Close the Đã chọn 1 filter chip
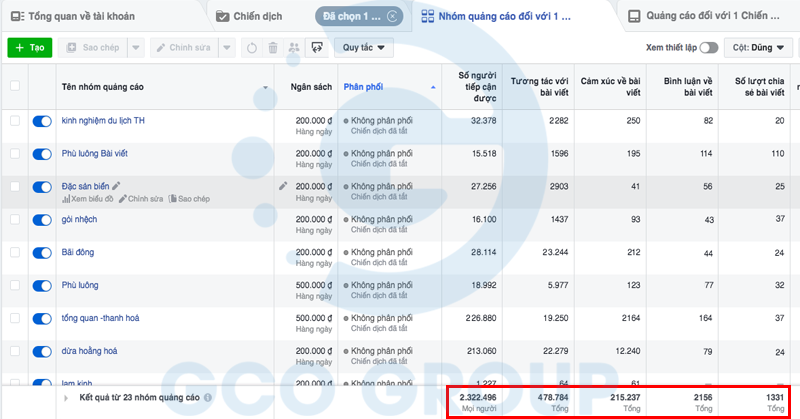The image size is (800, 419). click(x=392, y=16)
